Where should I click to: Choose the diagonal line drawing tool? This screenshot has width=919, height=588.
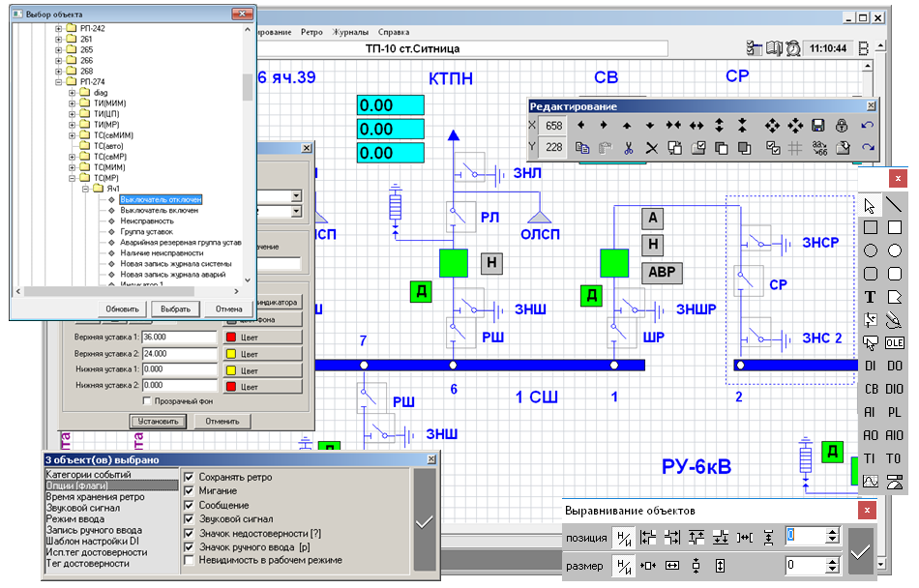click(895, 204)
